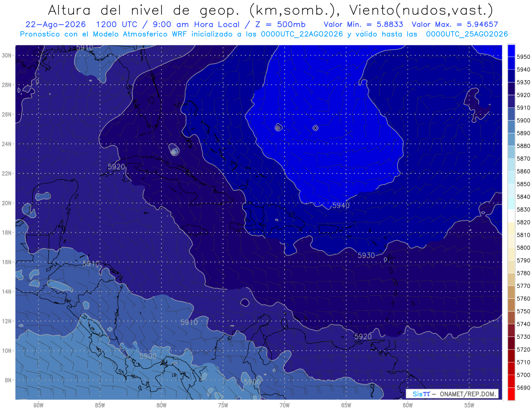Click the "26N" latitude axis label
The height and width of the screenshot is (411, 532).
(x=7, y=114)
